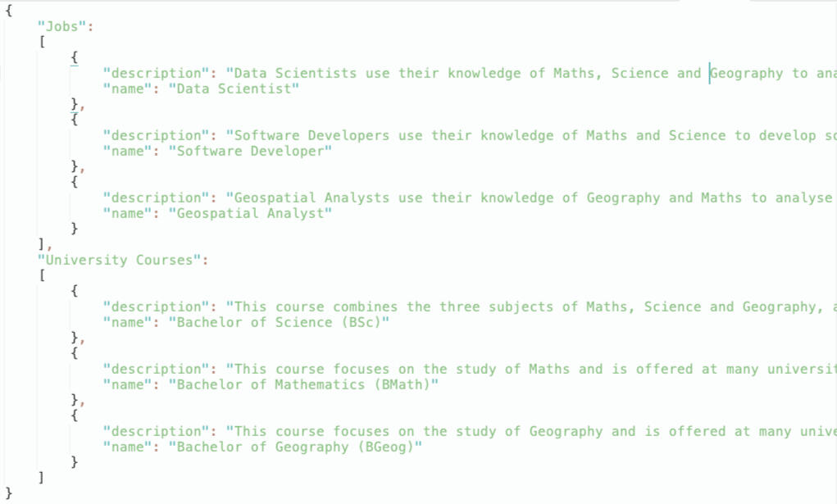Viewport: 837px width, 504px height.
Task: Click the "Data Scientist" name value
Action: point(234,89)
